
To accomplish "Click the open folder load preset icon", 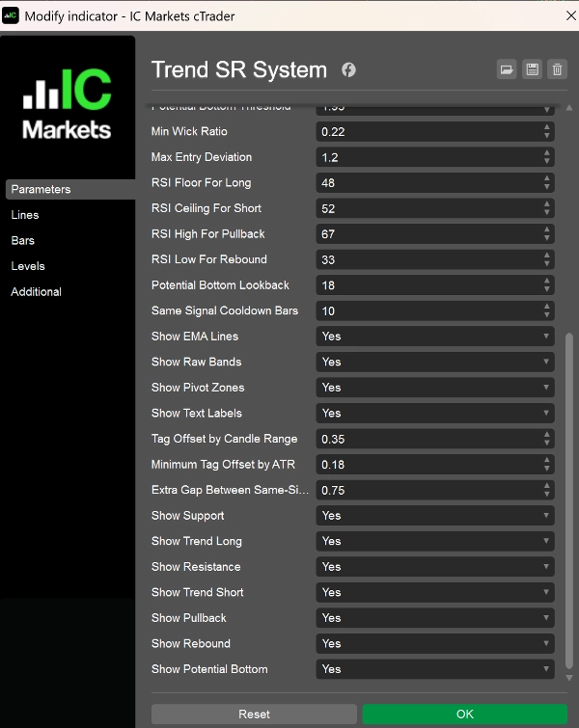I will click(x=506, y=69).
